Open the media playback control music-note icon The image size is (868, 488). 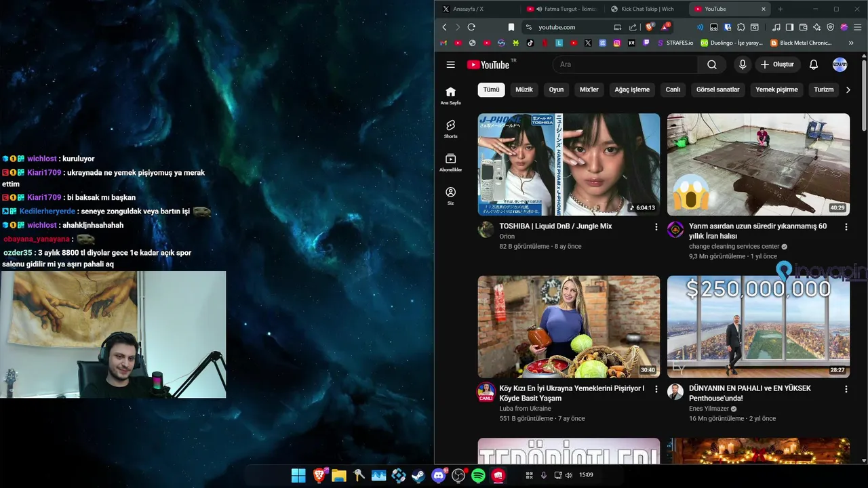pos(776,27)
